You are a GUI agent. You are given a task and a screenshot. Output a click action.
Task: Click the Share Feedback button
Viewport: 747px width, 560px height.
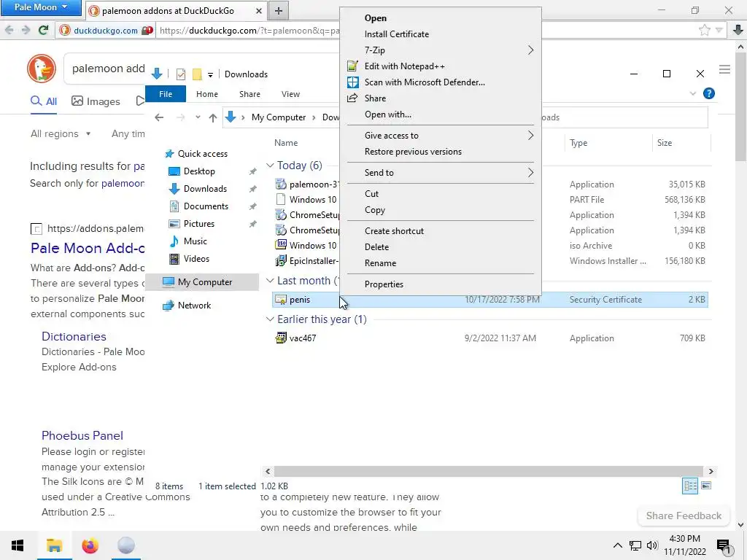coord(684,516)
